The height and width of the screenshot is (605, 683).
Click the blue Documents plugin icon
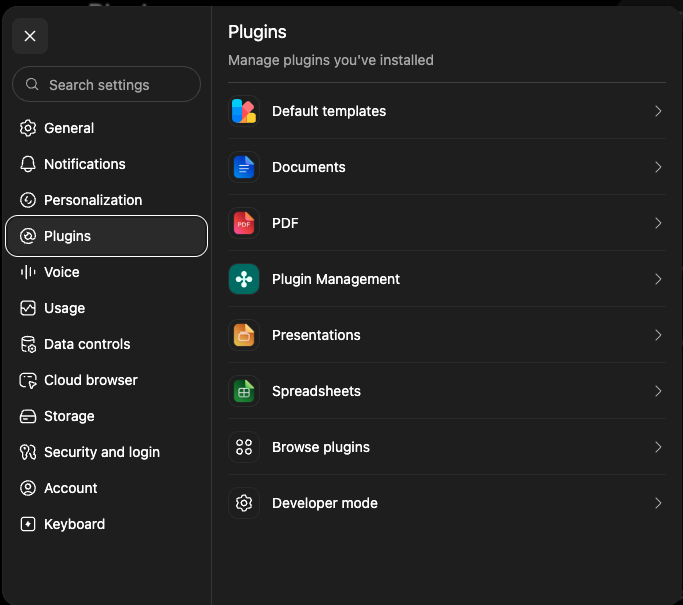(244, 167)
